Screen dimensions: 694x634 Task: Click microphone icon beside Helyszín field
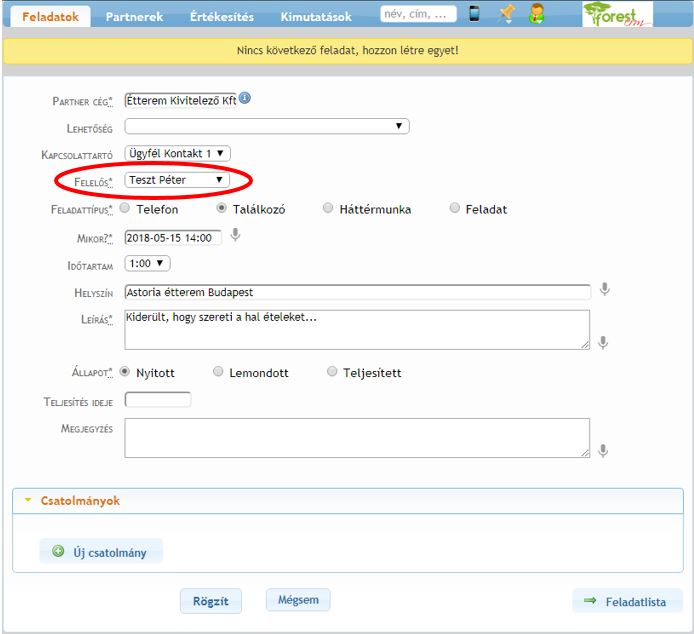tap(604, 291)
